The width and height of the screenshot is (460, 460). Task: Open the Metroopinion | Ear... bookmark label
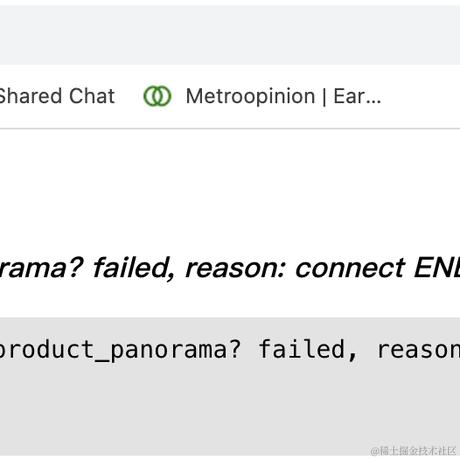tap(283, 97)
